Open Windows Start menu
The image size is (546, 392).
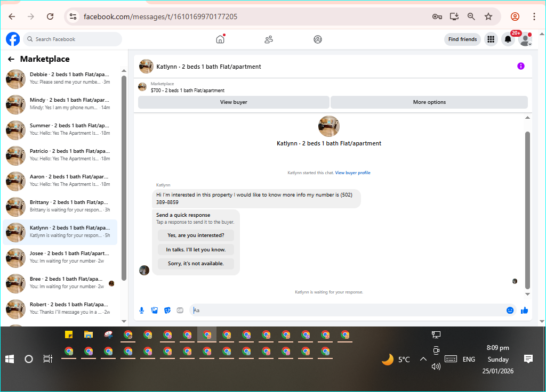tap(10, 359)
